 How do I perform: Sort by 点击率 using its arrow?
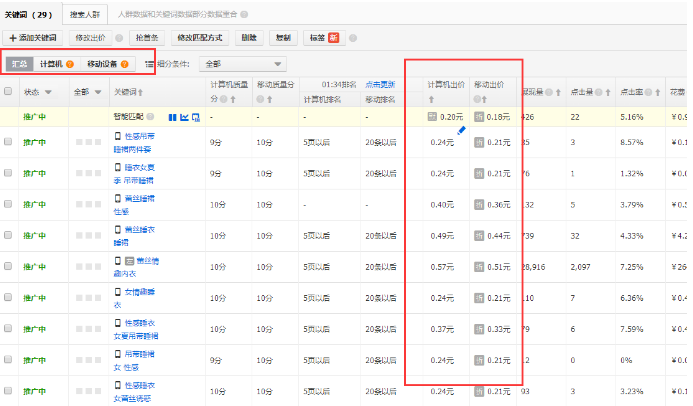coord(658,92)
